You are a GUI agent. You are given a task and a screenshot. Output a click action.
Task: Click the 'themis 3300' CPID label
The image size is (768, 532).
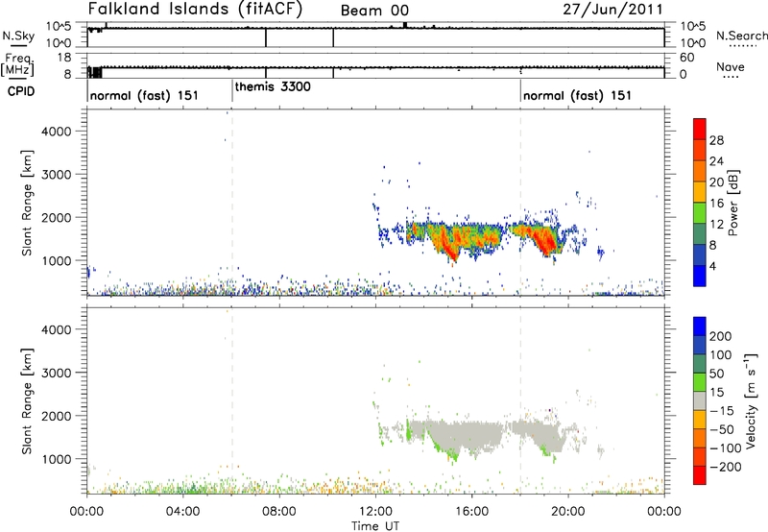coord(273,86)
